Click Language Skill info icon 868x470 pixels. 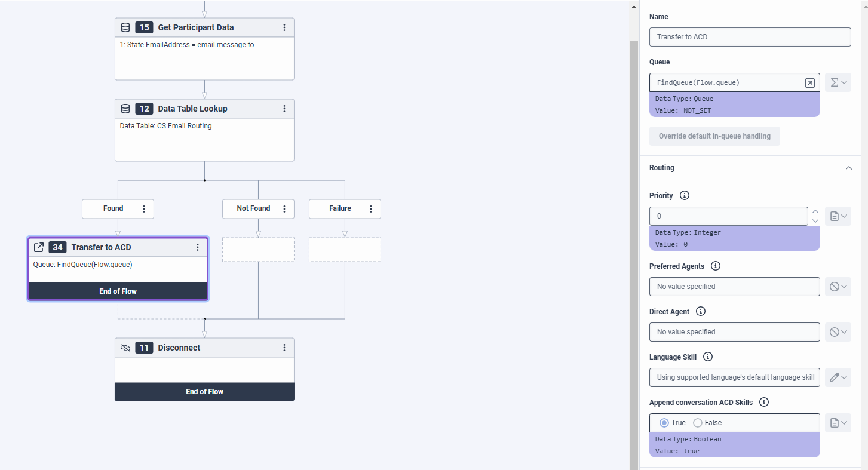[x=708, y=357]
